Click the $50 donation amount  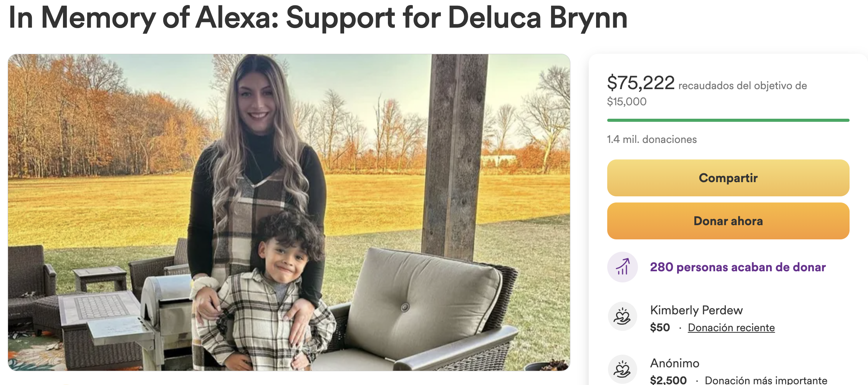coord(660,327)
